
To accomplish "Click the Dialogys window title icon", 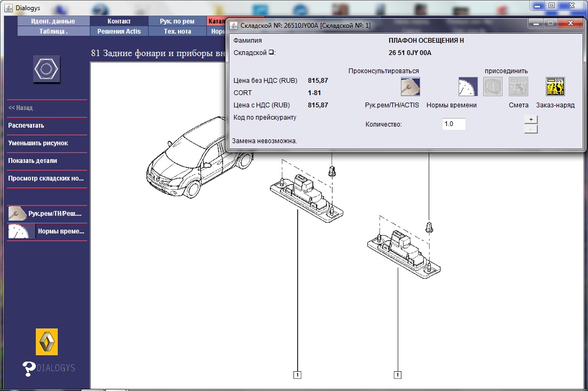I will tap(9, 8).
